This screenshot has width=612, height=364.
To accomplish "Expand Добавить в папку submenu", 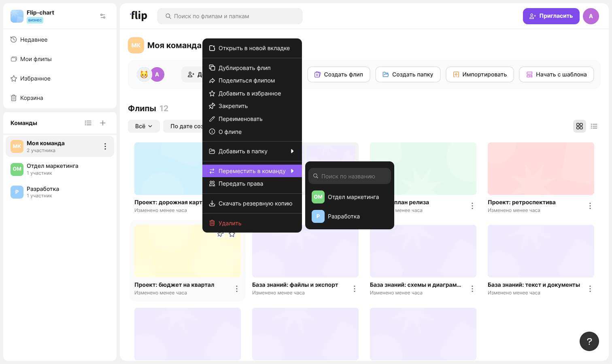I will click(252, 151).
